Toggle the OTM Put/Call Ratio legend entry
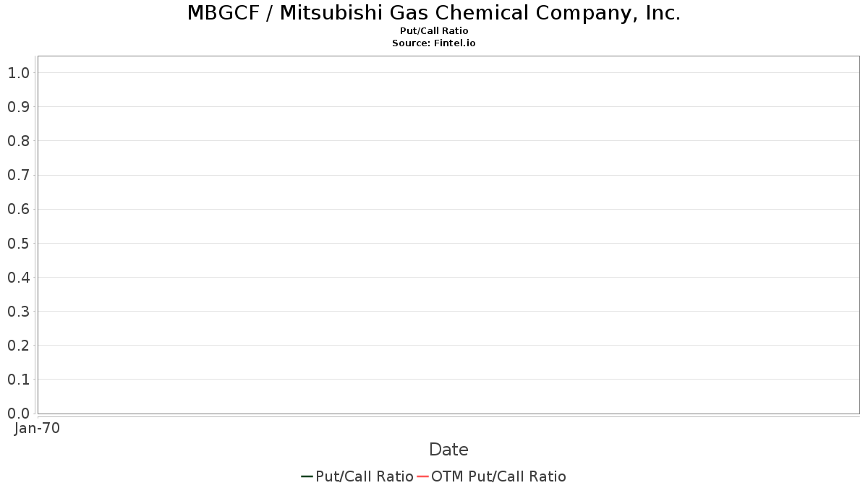Screen dimensions: 868x488 [492, 476]
